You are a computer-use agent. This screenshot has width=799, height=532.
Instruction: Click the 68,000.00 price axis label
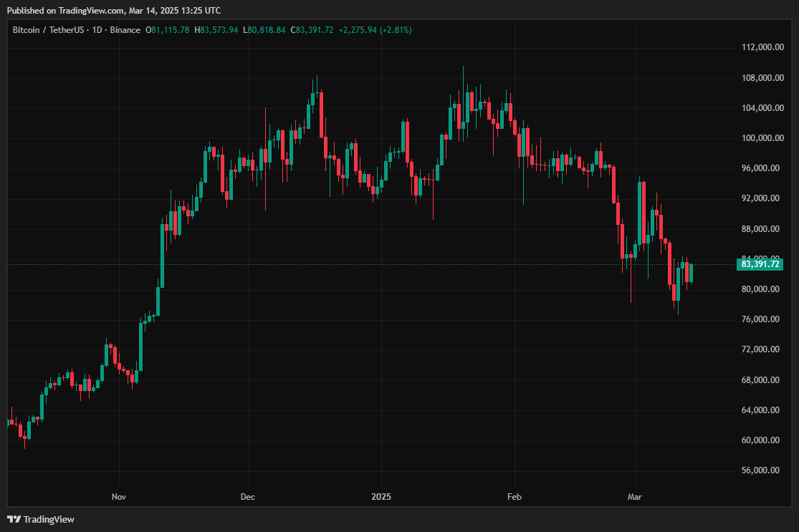point(760,380)
